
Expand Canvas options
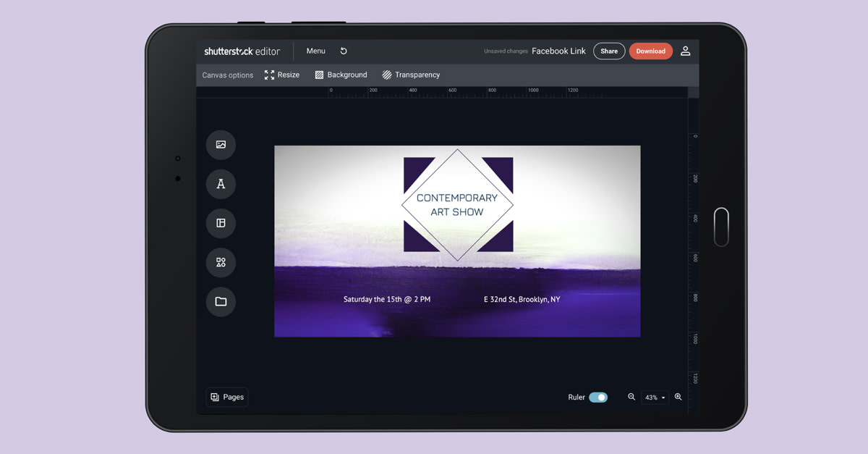227,75
